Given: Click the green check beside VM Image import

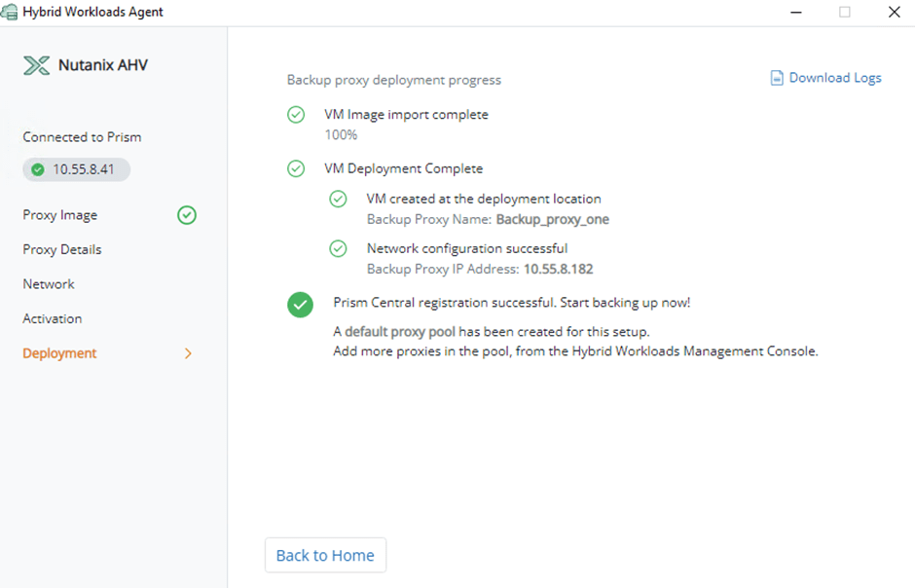Looking at the screenshot, I should (x=296, y=115).
